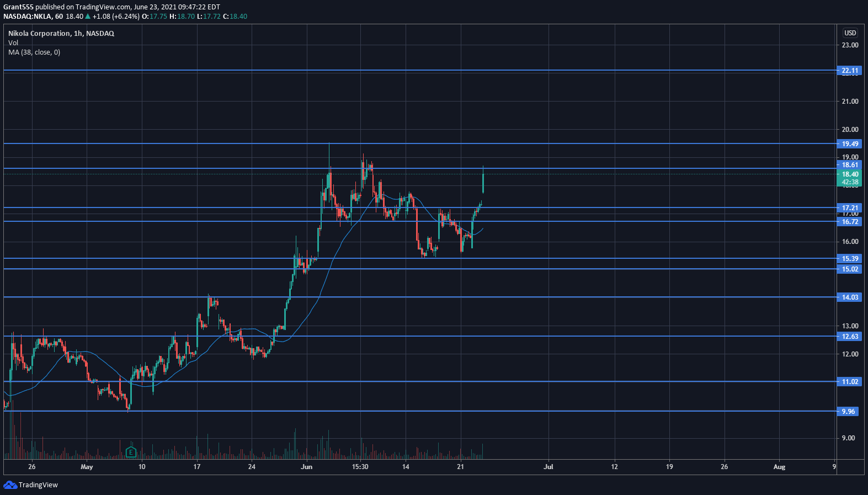
Task: Click the TradingView logo icon
Action: [10, 485]
